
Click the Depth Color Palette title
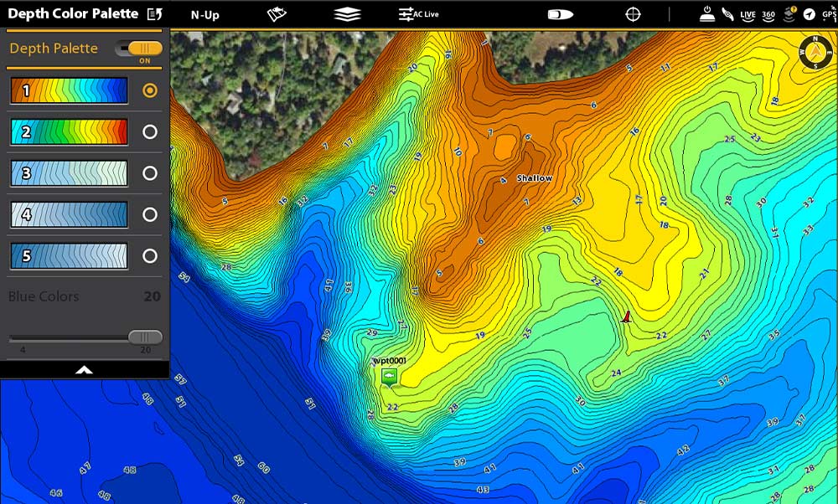[x=73, y=14]
